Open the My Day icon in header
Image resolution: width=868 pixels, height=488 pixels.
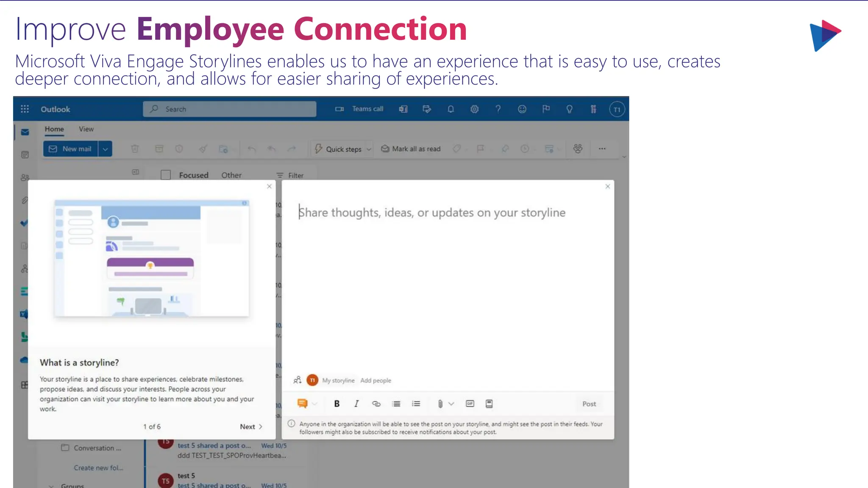tap(427, 109)
